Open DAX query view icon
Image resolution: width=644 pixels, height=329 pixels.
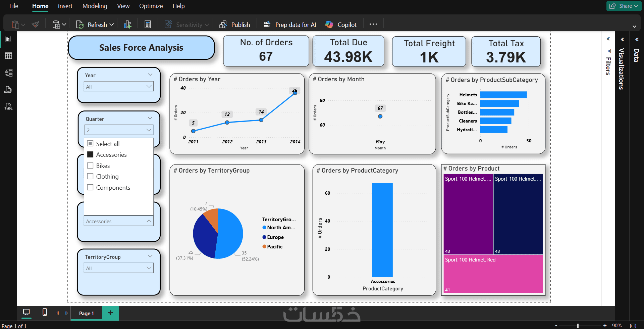pyautogui.click(x=8, y=90)
